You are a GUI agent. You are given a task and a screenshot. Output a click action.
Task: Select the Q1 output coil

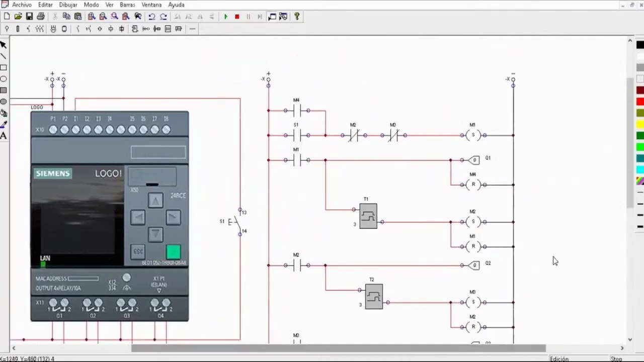(x=473, y=160)
